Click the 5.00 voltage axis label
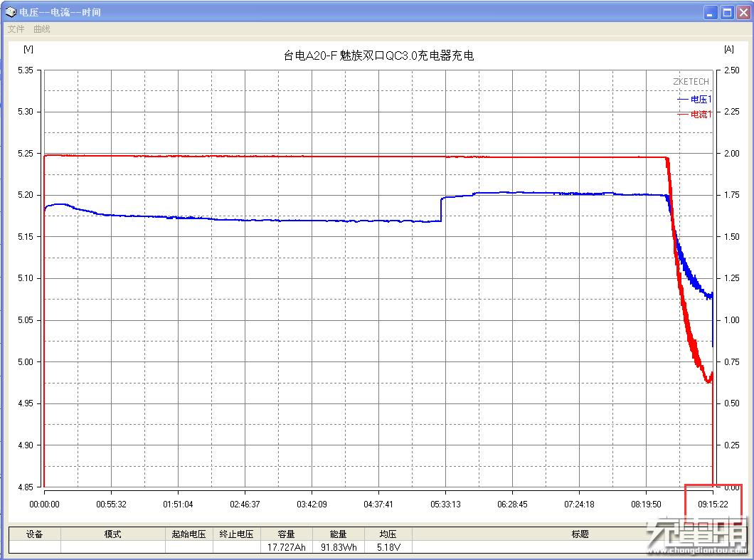The image size is (754, 560). click(26, 361)
